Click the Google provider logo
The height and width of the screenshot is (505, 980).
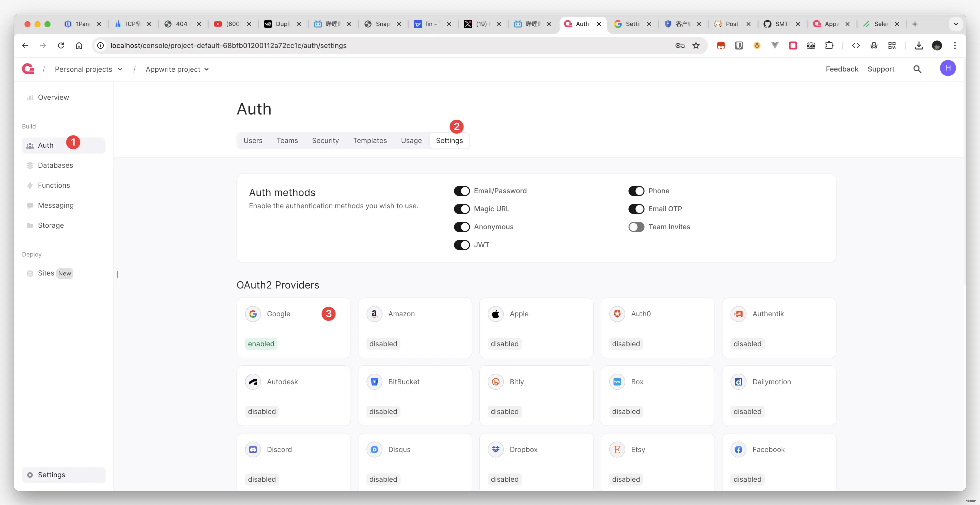pos(253,314)
